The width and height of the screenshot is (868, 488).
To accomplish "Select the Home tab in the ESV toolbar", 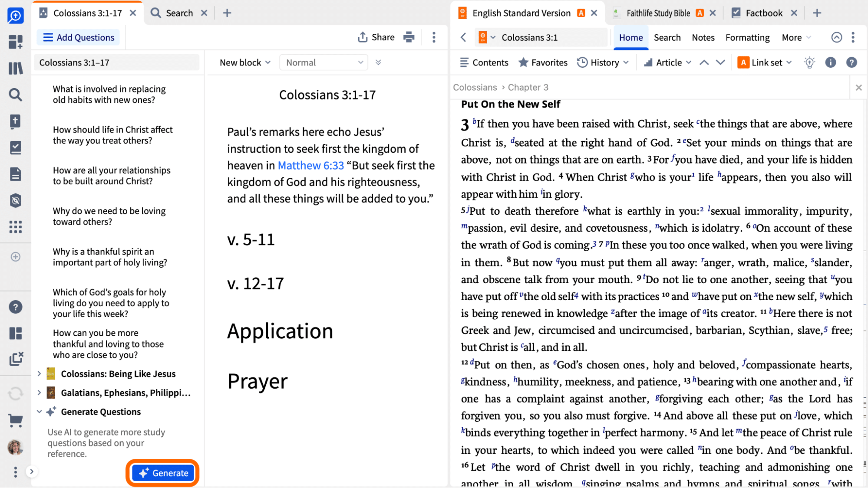I will (x=631, y=38).
